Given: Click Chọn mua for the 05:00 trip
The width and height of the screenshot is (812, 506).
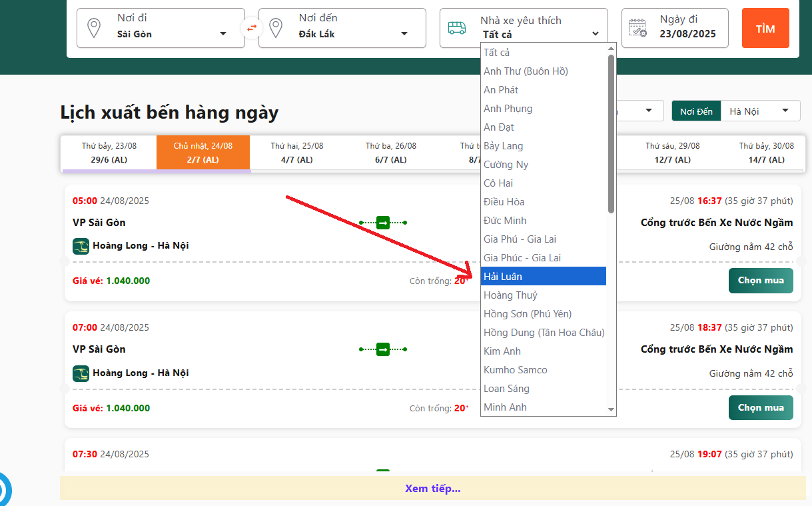Looking at the screenshot, I should click(760, 281).
